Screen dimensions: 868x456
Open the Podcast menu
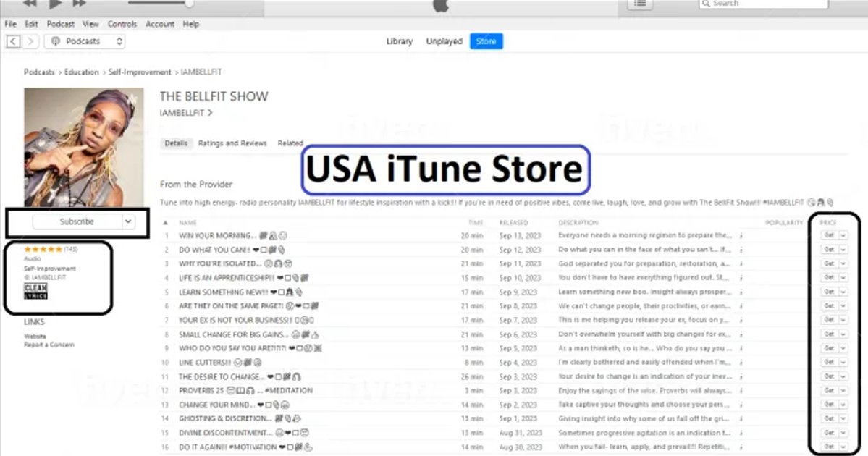point(60,24)
